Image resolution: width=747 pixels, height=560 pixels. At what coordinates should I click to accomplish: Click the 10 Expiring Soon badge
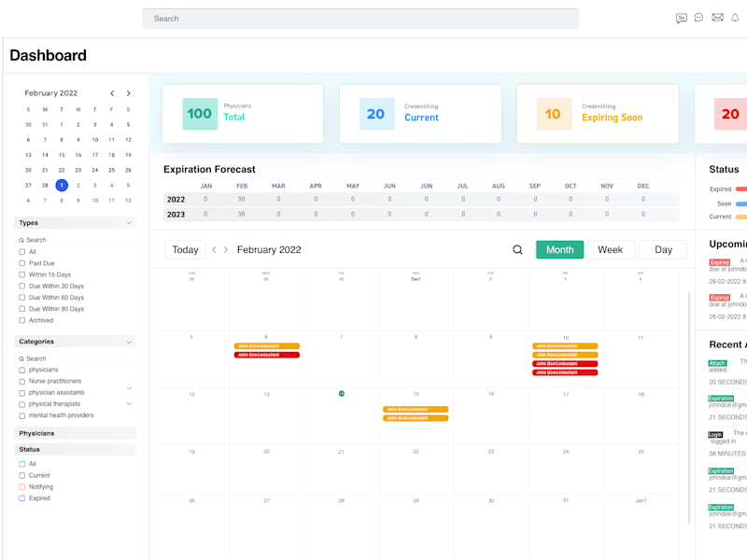554,114
